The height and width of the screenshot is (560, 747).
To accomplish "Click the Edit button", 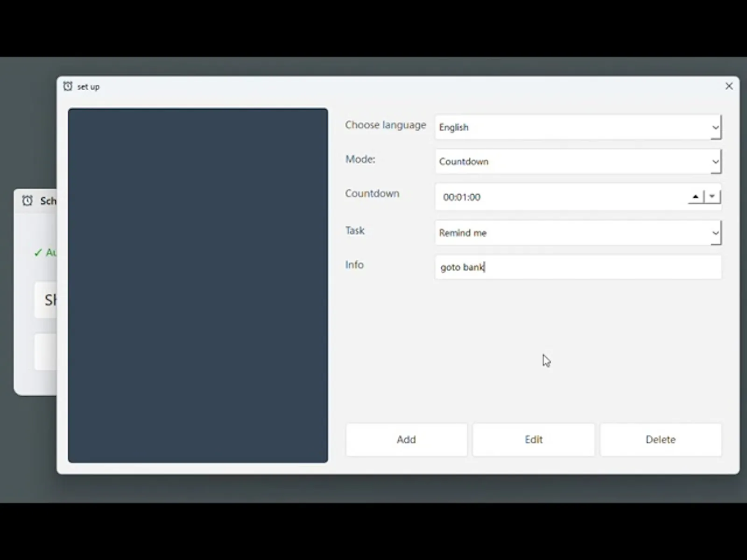I will pos(534,440).
